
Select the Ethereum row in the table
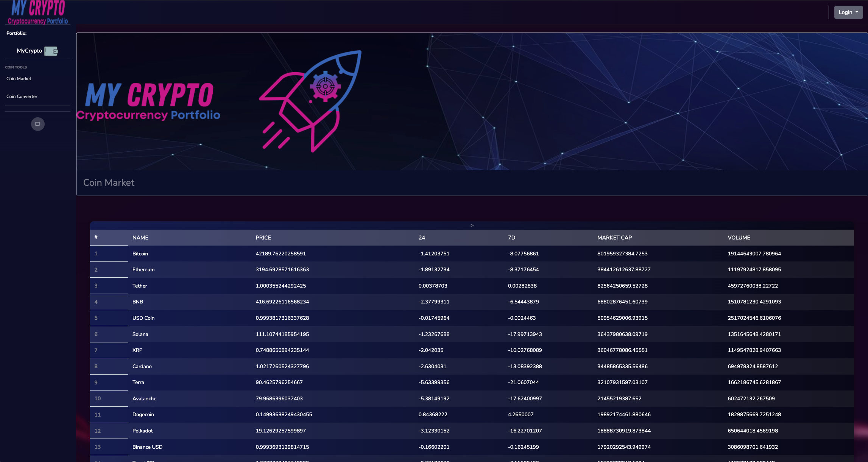coord(143,269)
